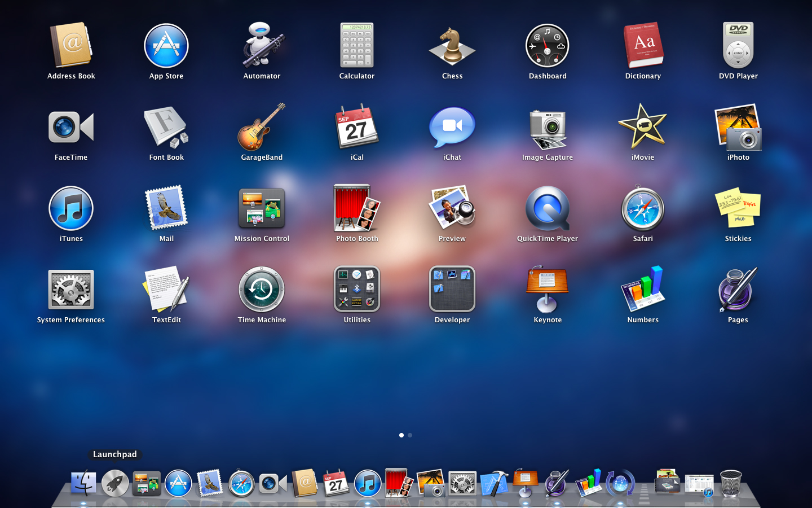Launch TextEdit
The image size is (812, 508).
166,290
